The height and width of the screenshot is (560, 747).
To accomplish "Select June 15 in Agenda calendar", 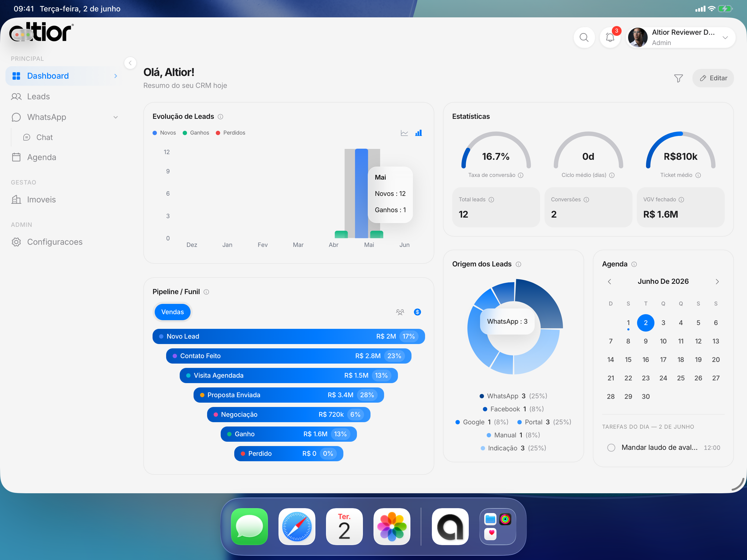I will click(x=628, y=360).
